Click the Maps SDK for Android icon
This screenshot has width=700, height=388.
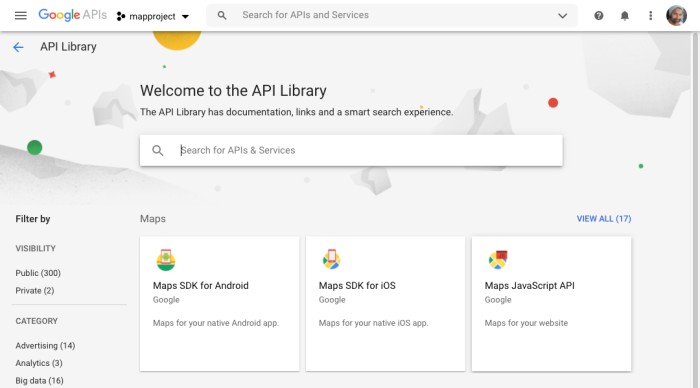coord(166,260)
